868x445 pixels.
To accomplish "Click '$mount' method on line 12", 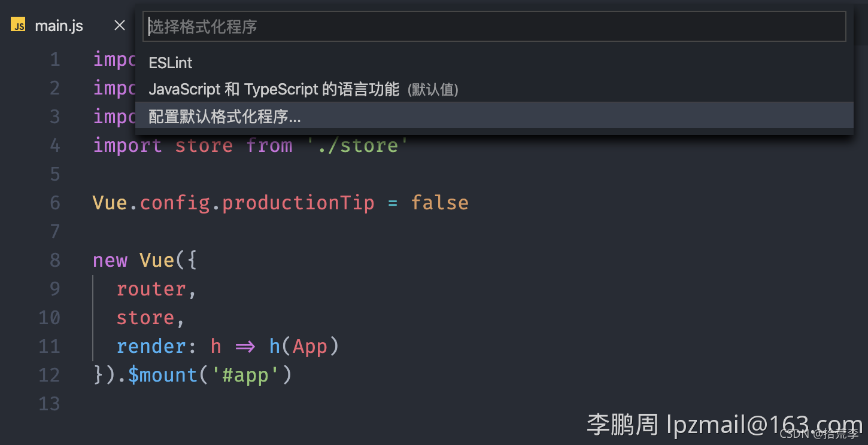I will pos(163,375).
